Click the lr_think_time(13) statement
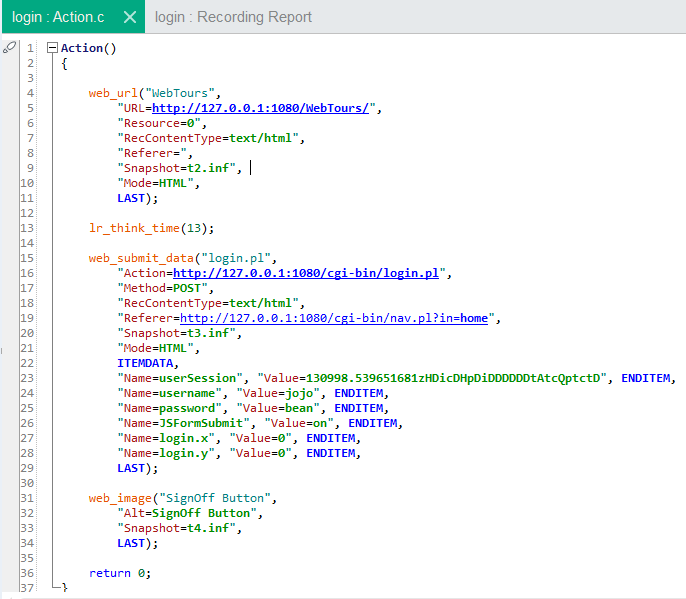 151,228
